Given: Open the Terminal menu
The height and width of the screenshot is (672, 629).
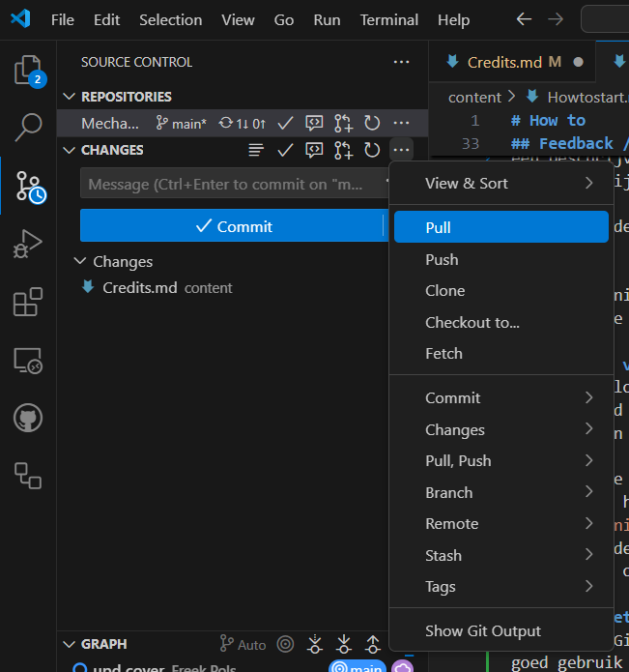Looking at the screenshot, I should (x=388, y=19).
